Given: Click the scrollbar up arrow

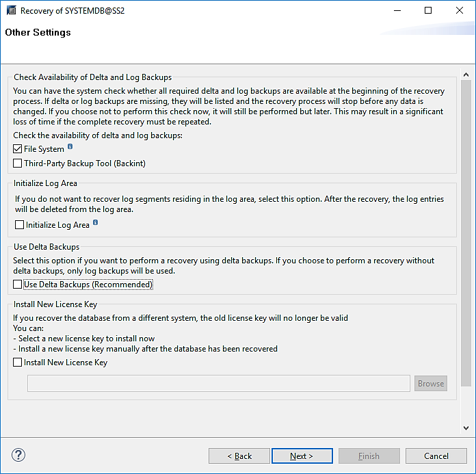Looking at the screenshot, I should tap(466, 75).
